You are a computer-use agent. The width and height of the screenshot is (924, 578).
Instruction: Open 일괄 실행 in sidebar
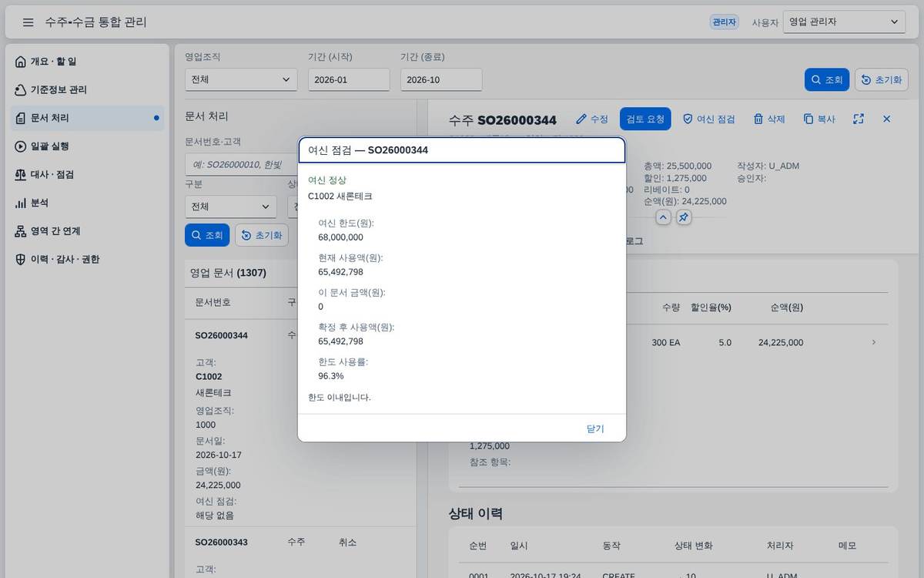click(88, 146)
